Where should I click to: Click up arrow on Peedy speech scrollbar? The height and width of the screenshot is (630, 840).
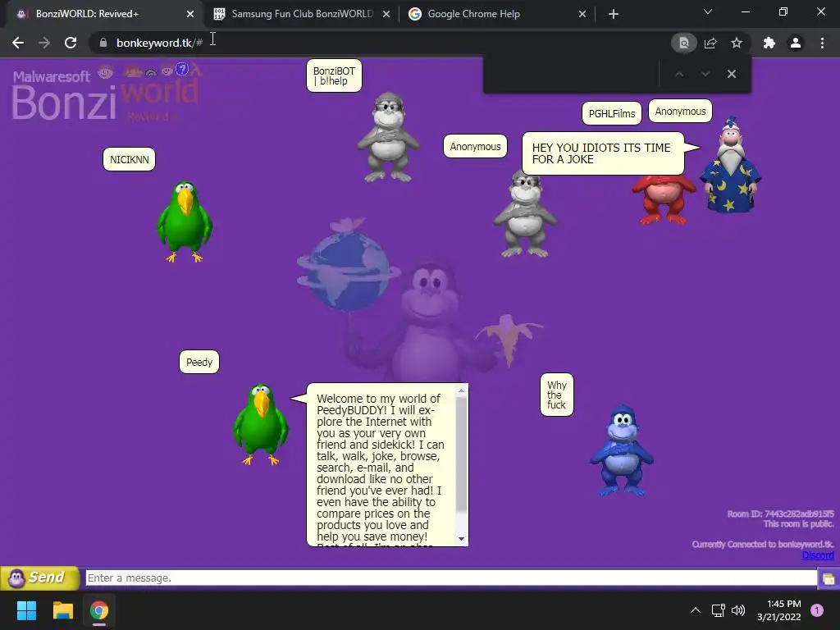coord(461,391)
